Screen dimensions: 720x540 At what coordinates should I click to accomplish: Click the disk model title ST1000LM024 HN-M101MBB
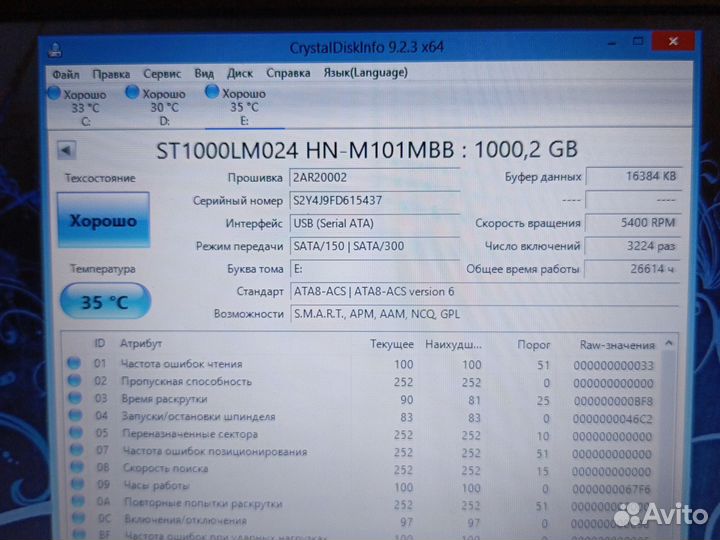tap(305, 151)
